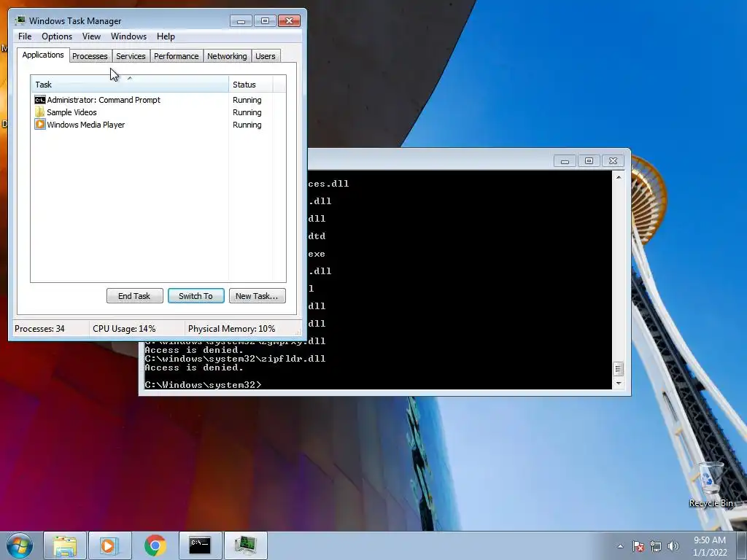Click the CPU Usage: 14% status entry
This screenshot has height=560, width=747.
(124, 329)
